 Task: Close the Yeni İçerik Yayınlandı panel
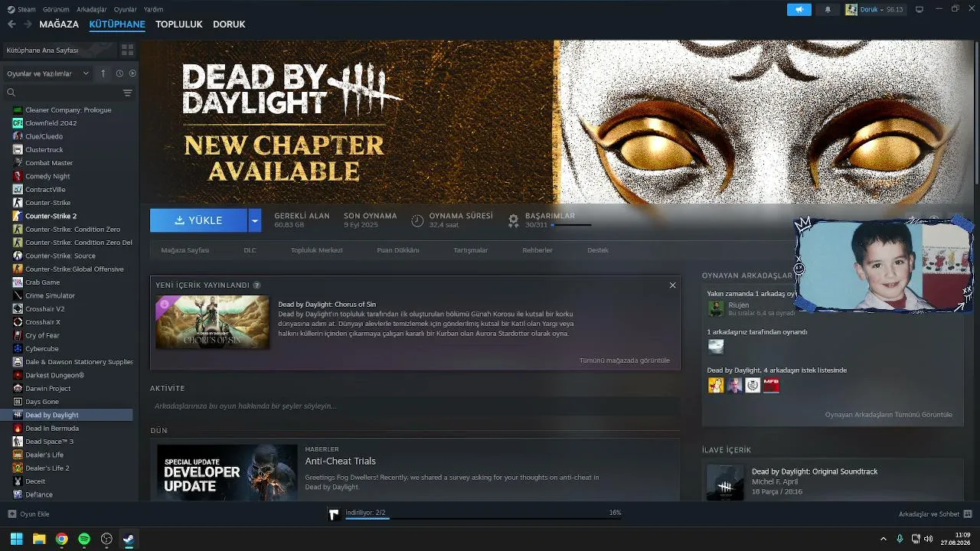tap(672, 285)
